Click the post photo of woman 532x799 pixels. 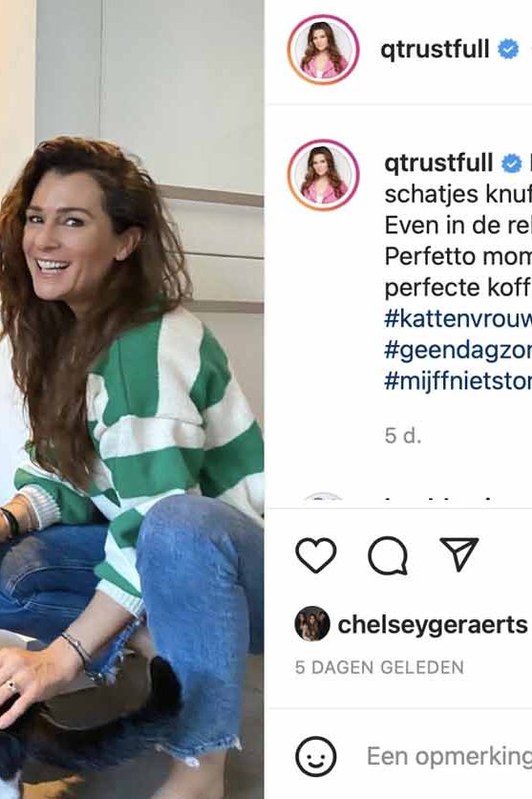point(132,399)
